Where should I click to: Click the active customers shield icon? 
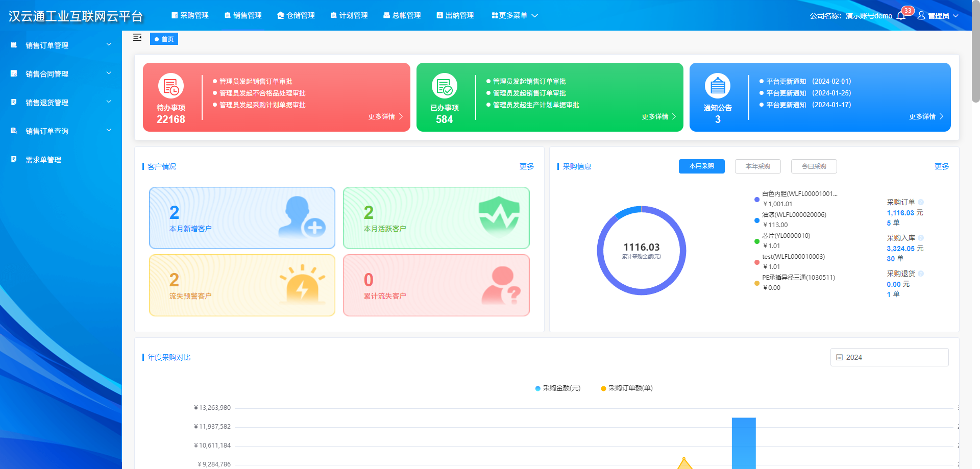coord(499,216)
